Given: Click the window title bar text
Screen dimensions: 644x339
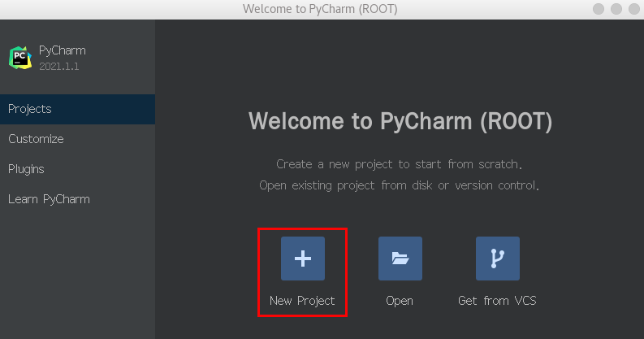Looking at the screenshot, I should pyautogui.click(x=320, y=9).
